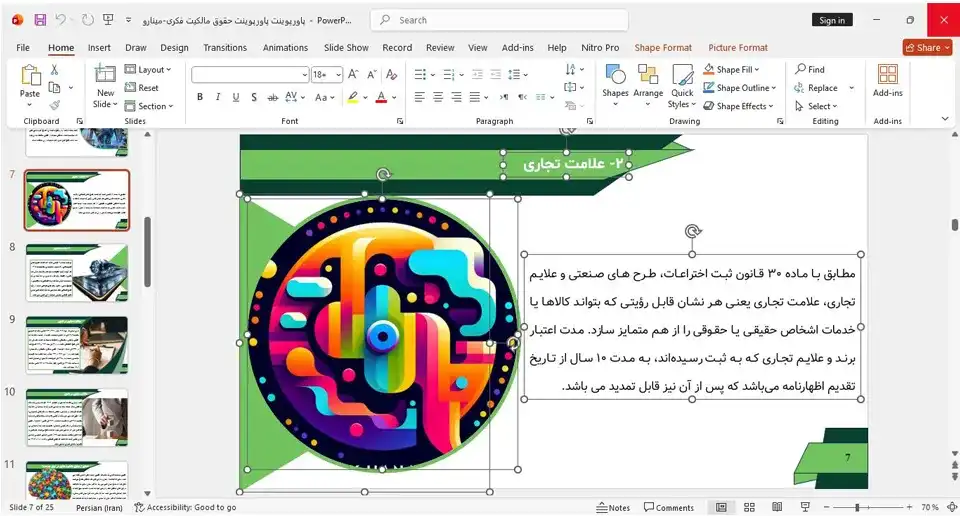Fit slide to current window
The width and height of the screenshot is (960, 516).
(952, 507)
